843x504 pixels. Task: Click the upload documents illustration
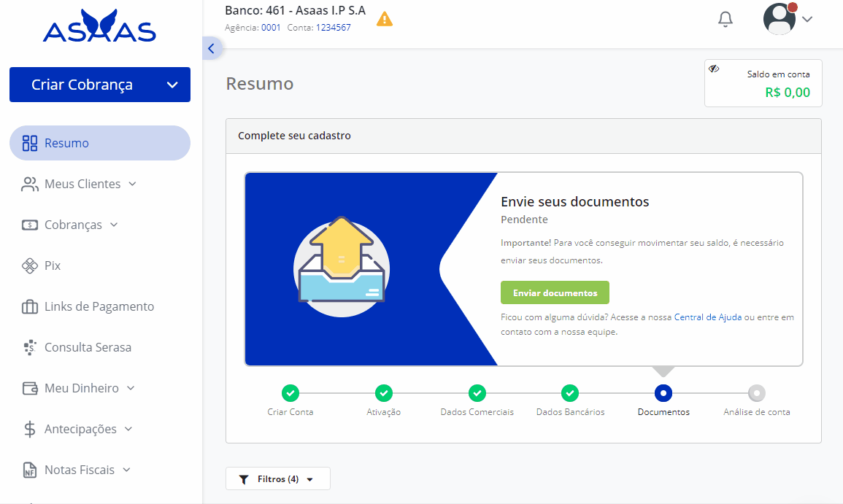(x=342, y=266)
